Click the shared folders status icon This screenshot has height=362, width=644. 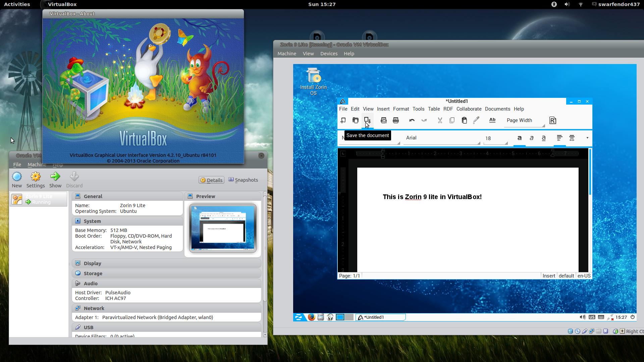(x=598, y=331)
